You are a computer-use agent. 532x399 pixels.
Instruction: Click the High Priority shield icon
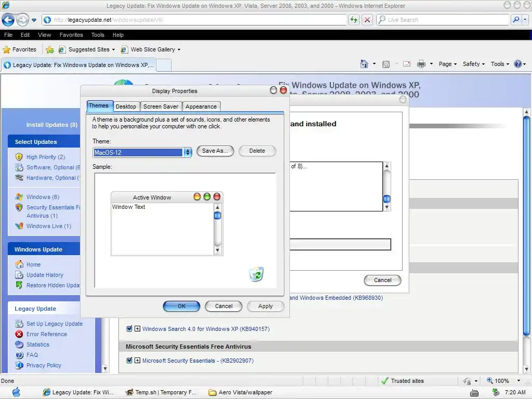pyautogui.click(x=19, y=157)
